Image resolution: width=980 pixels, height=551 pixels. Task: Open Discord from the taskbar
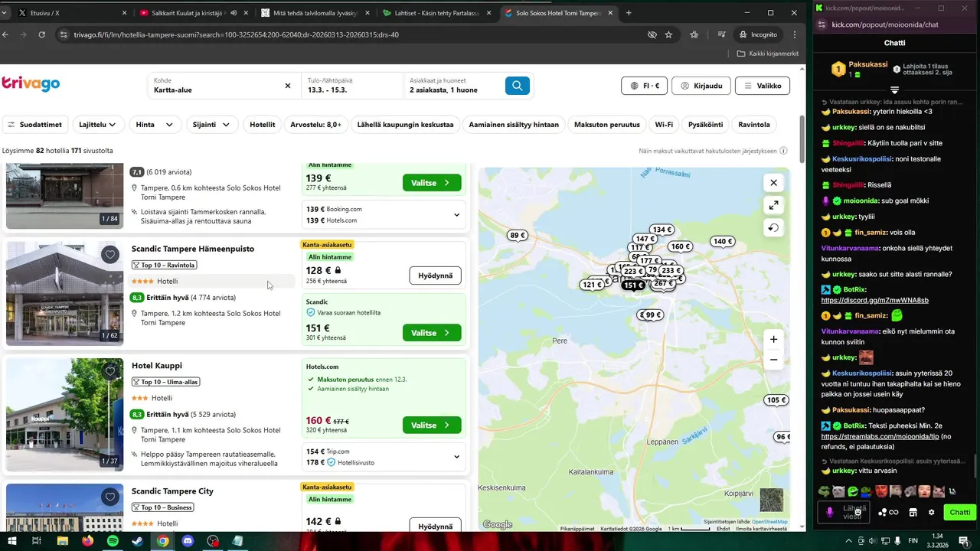tap(188, 541)
